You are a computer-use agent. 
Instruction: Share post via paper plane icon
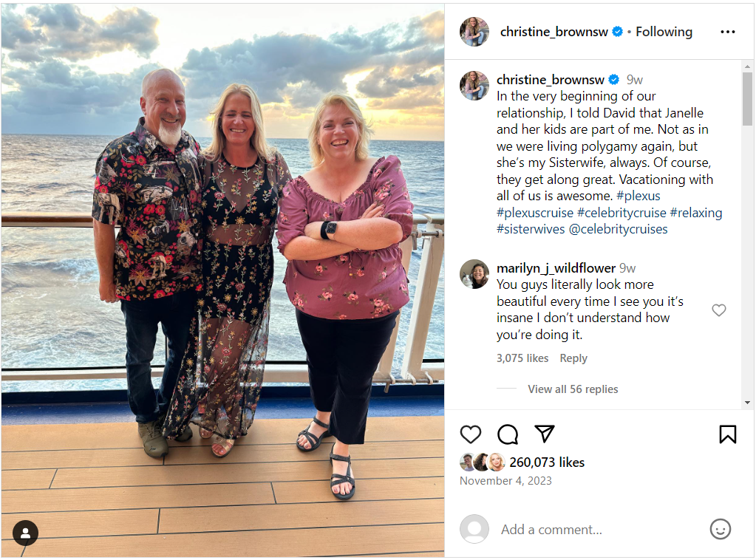pos(545,434)
